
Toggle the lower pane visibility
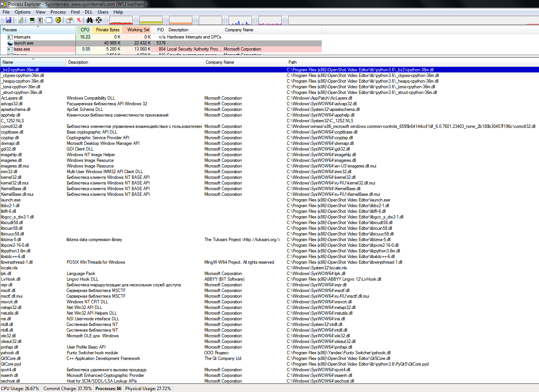click(49, 20)
